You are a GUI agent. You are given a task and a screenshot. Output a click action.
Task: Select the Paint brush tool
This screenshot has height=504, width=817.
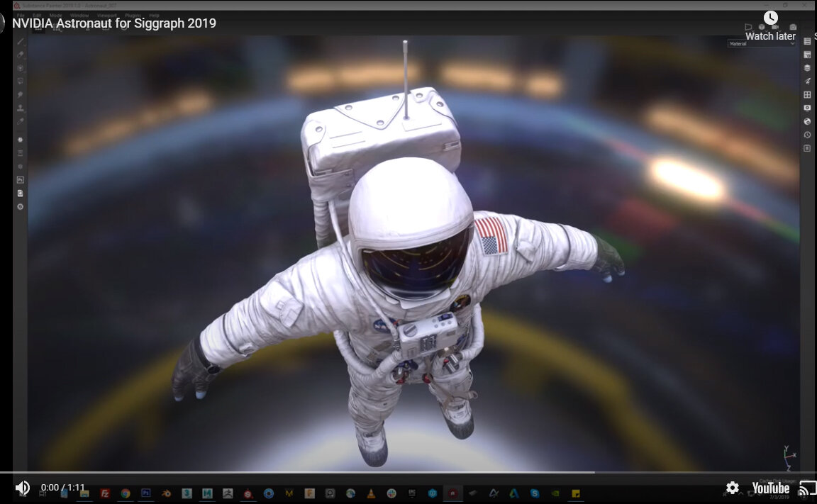pos(21,41)
